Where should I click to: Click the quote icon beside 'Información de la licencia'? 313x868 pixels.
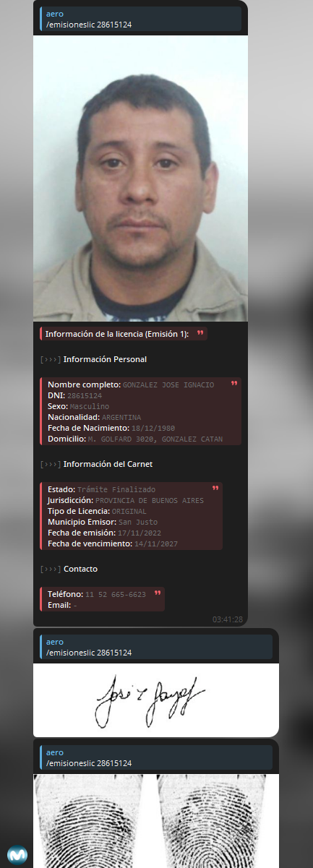(x=200, y=332)
